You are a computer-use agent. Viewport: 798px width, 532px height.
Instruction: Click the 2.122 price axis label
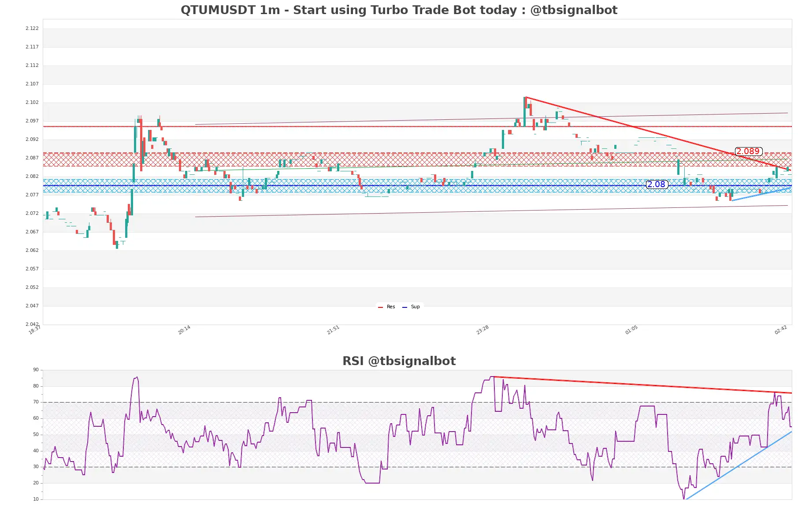pos(32,28)
